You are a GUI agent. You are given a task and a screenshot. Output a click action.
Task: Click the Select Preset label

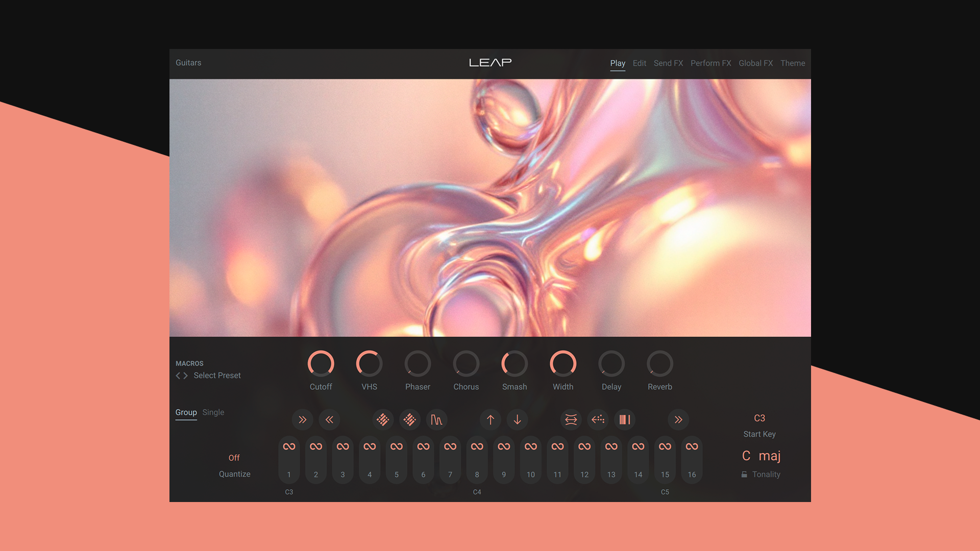217,375
